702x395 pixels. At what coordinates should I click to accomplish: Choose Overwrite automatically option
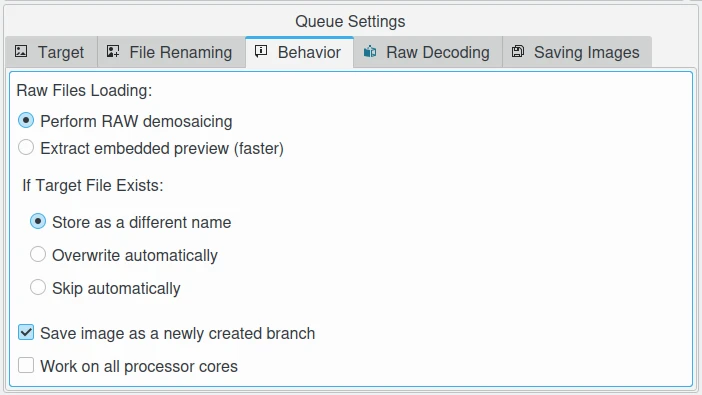point(124,255)
